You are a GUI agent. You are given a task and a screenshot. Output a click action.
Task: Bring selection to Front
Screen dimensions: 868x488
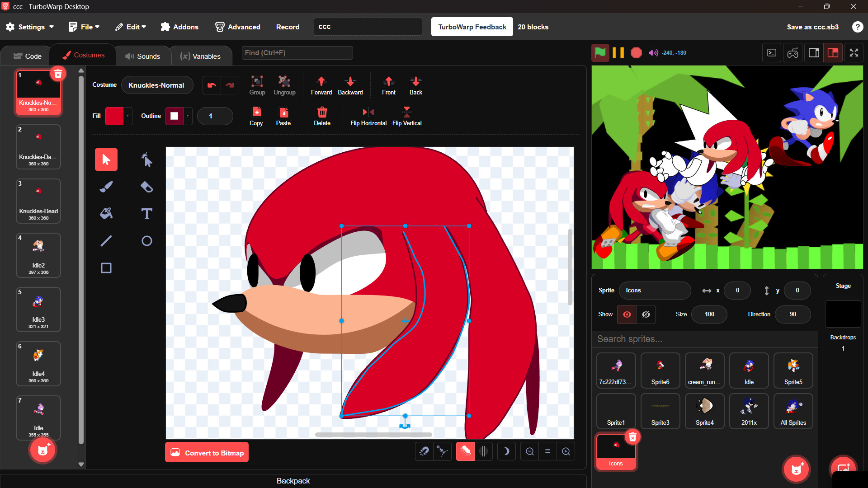(389, 85)
